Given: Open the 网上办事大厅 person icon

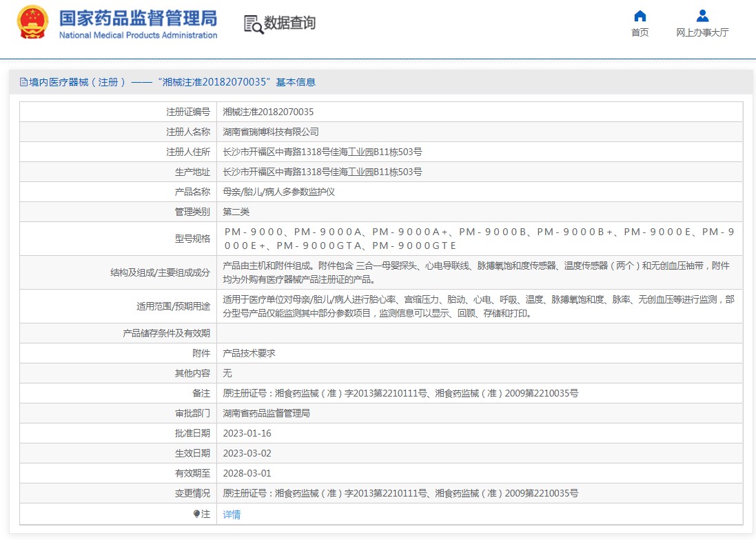Looking at the screenshot, I should (x=702, y=16).
